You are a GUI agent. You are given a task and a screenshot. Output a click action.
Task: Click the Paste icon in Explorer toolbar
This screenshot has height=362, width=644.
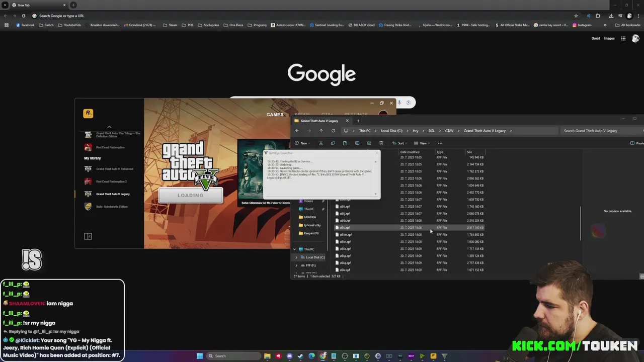345,143
